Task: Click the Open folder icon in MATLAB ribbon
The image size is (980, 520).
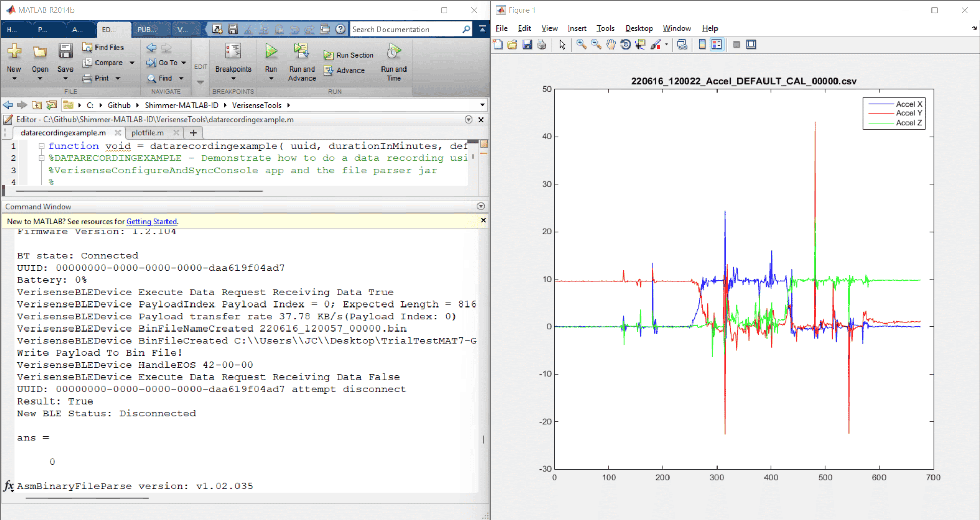Action: (40, 52)
